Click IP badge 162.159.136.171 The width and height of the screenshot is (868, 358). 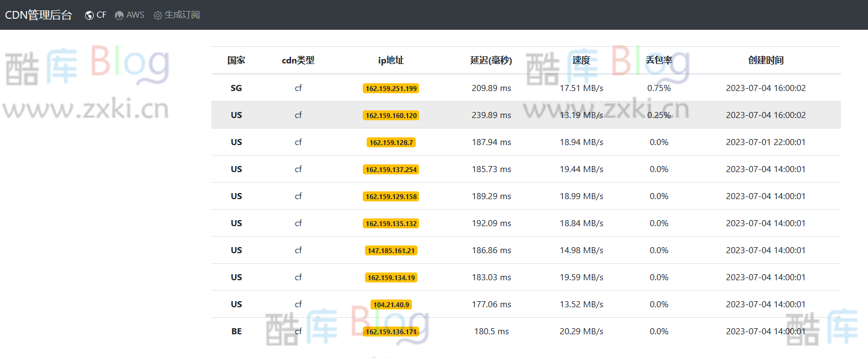(391, 332)
